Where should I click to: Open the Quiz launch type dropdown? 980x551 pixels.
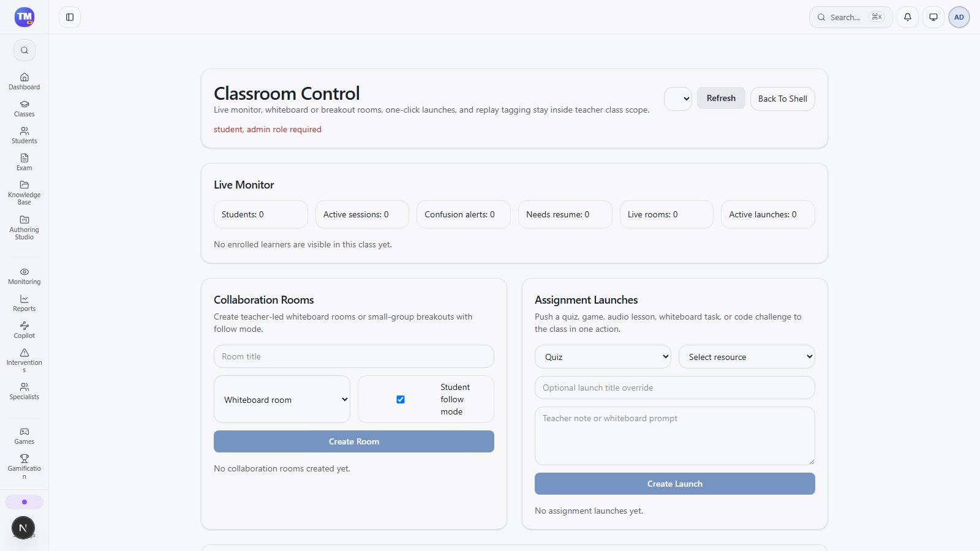[x=603, y=357]
